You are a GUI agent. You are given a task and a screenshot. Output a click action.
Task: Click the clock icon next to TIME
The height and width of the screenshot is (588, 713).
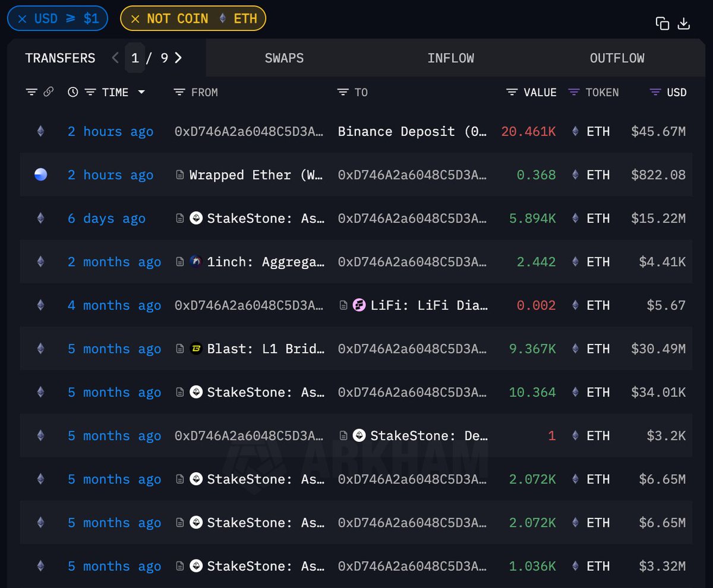[x=72, y=92]
